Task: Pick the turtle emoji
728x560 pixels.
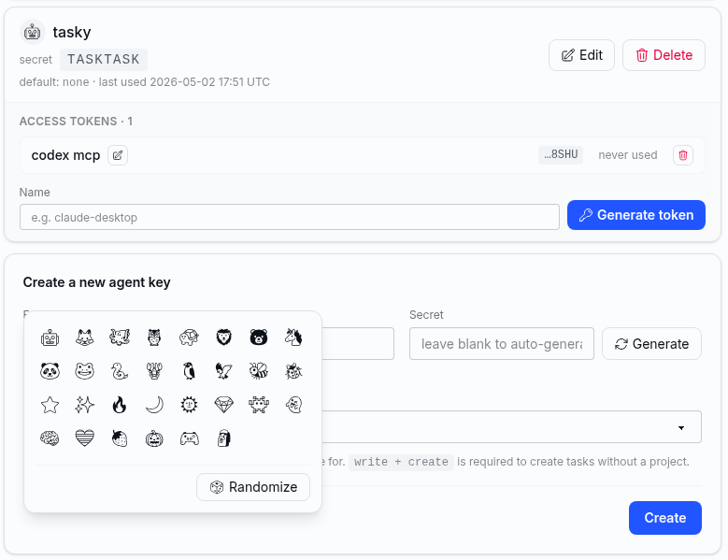Action: [189, 337]
